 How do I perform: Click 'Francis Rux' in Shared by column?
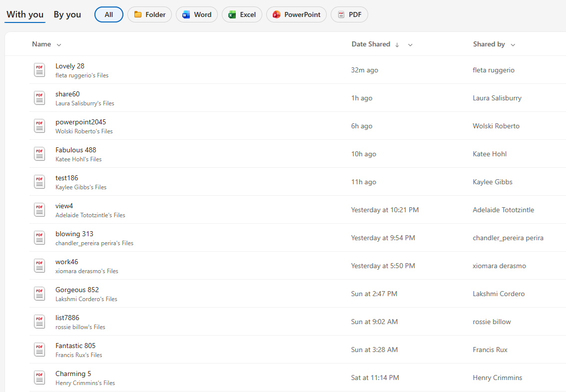point(490,350)
